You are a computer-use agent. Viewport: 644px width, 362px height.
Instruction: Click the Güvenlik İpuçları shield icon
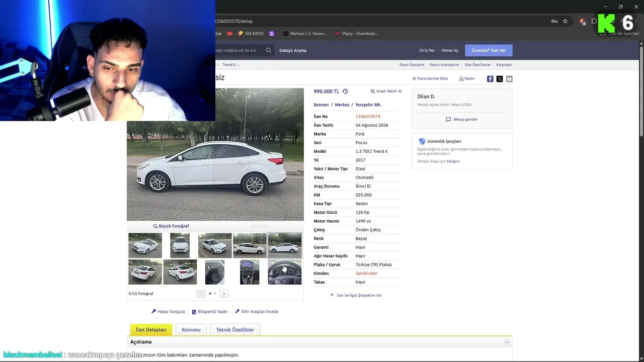click(422, 141)
